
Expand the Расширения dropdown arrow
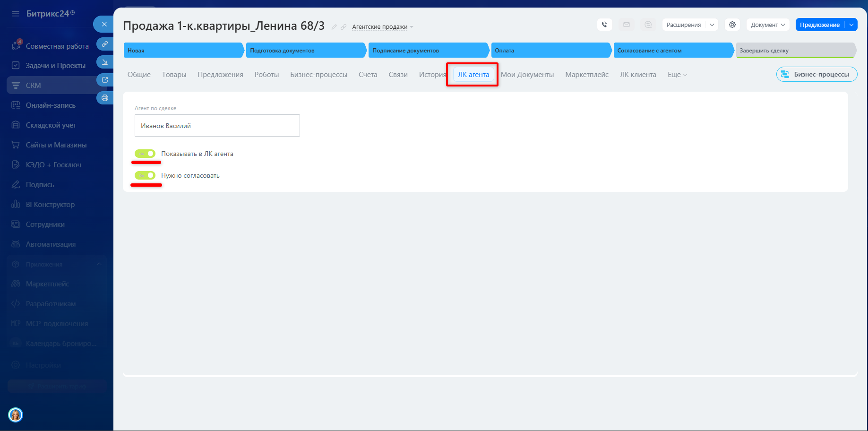[x=712, y=25]
